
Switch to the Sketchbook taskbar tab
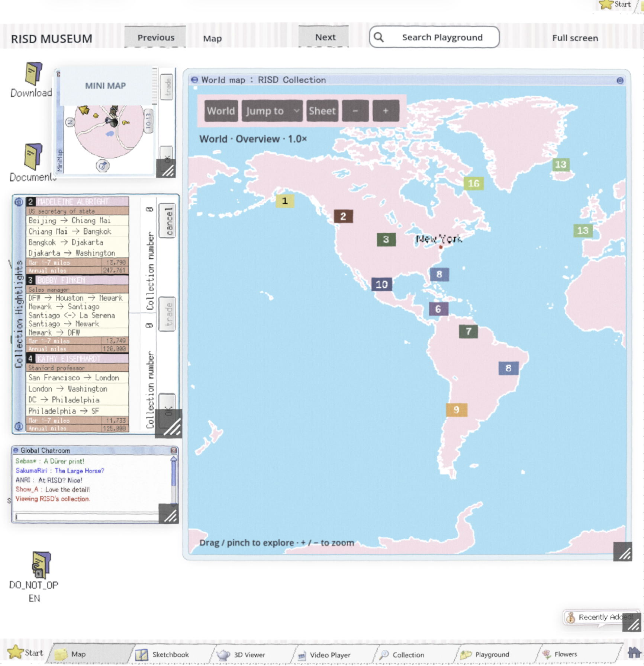click(x=170, y=654)
